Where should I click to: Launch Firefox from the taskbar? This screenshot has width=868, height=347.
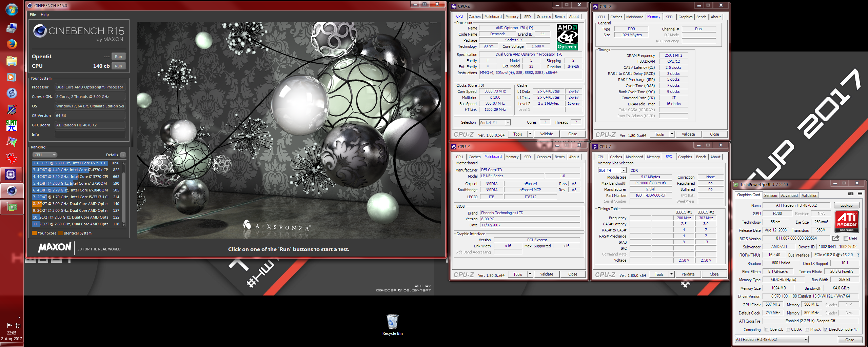click(12, 44)
